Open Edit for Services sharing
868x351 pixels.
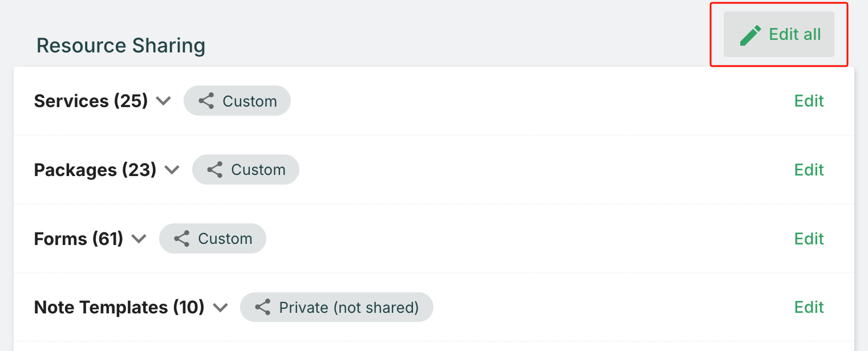tap(809, 101)
